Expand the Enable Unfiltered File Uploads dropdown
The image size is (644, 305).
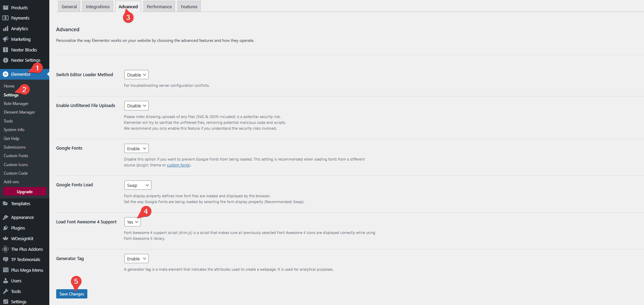coord(136,106)
